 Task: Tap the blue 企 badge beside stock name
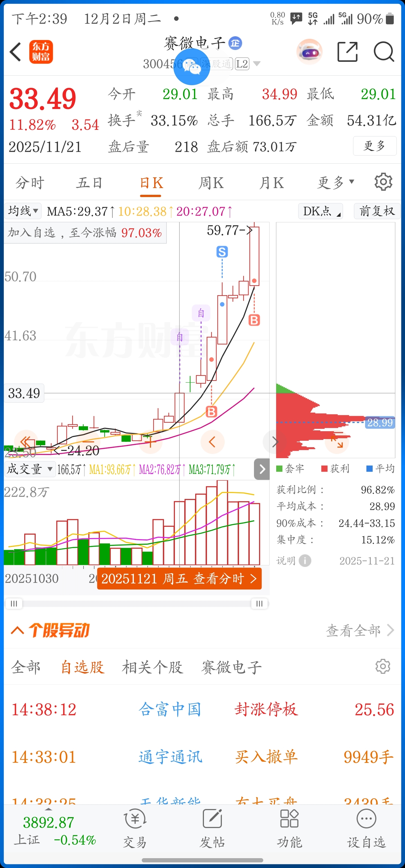coord(235,43)
